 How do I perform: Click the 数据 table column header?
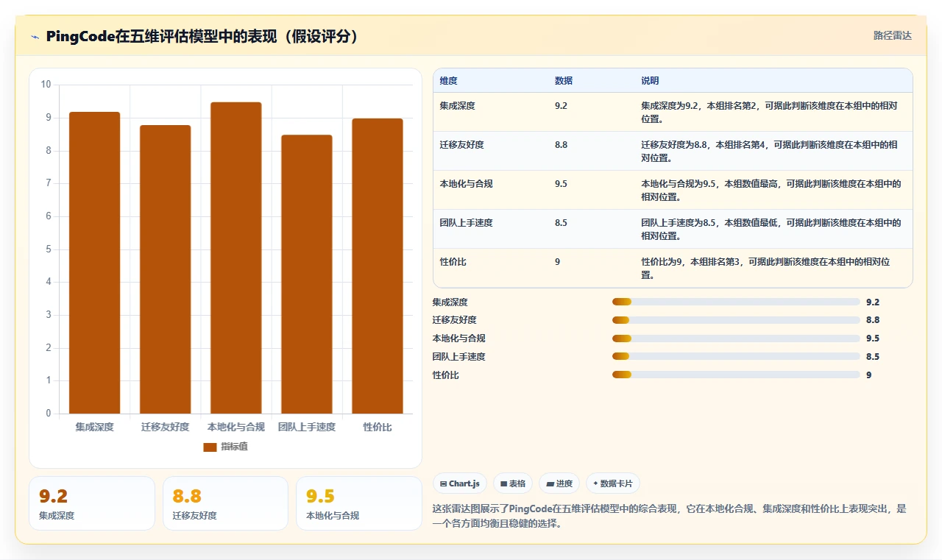pyautogui.click(x=564, y=81)
